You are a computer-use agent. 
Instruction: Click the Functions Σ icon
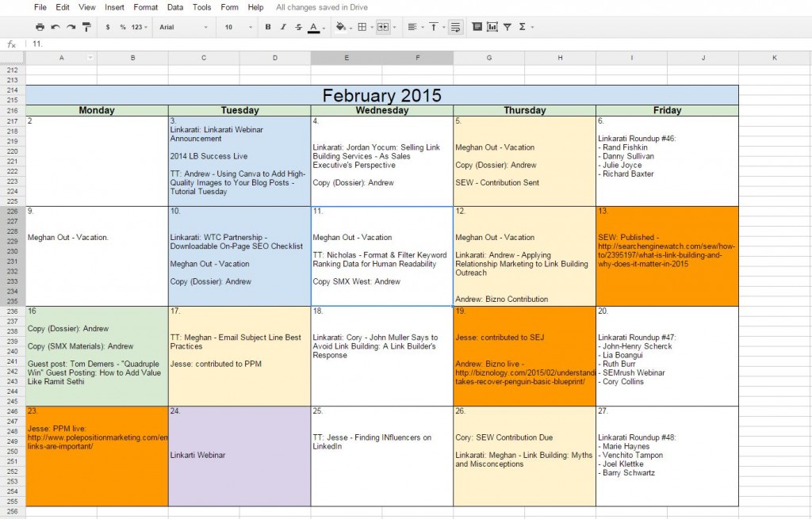tap(523, 26)
